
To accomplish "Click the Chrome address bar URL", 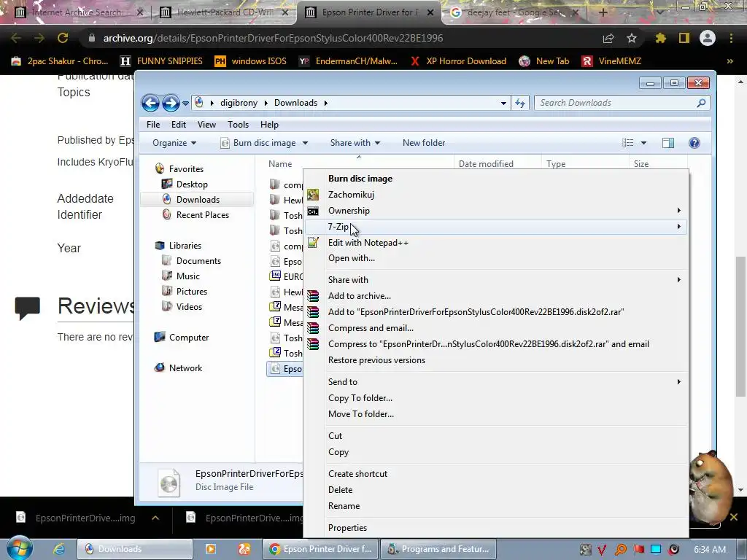I will 273,38.
